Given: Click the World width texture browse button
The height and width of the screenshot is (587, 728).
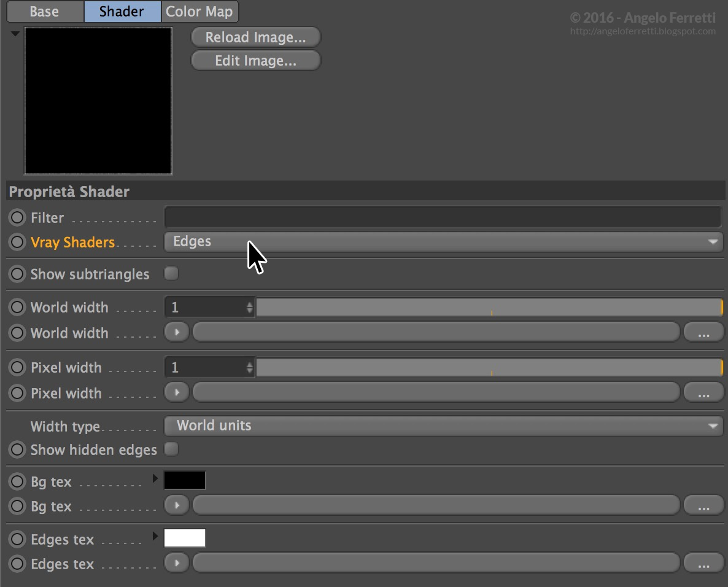Looking at the screenshot, I should [704, 333].
